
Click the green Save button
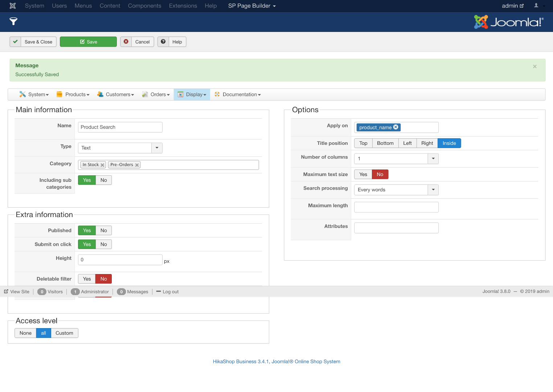pos(89,42)
